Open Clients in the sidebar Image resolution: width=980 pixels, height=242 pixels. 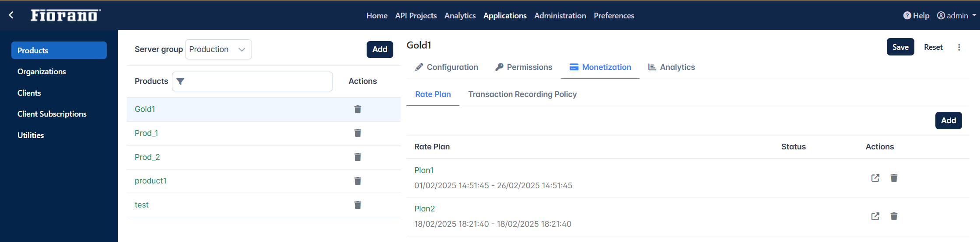pos(29,93)
